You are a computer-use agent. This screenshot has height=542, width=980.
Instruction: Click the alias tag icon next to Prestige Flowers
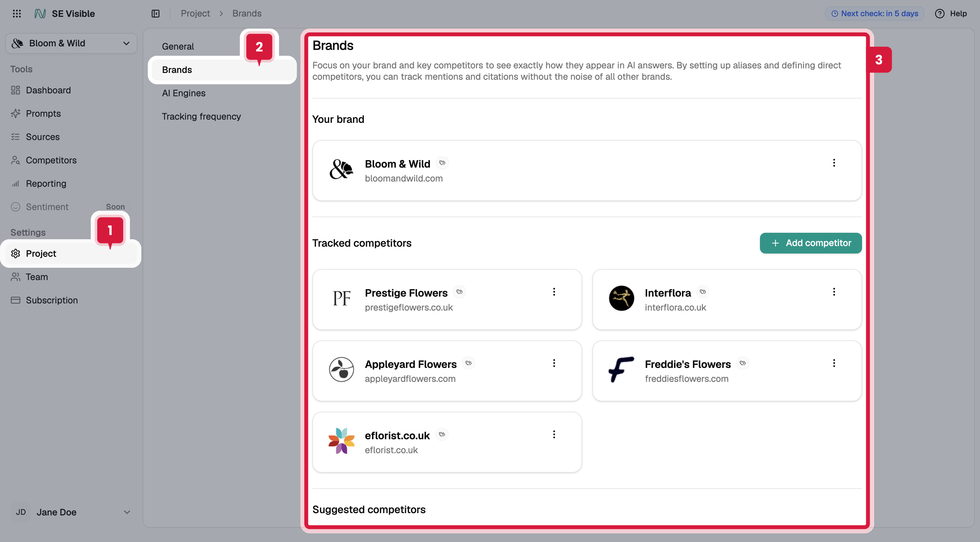460,292
